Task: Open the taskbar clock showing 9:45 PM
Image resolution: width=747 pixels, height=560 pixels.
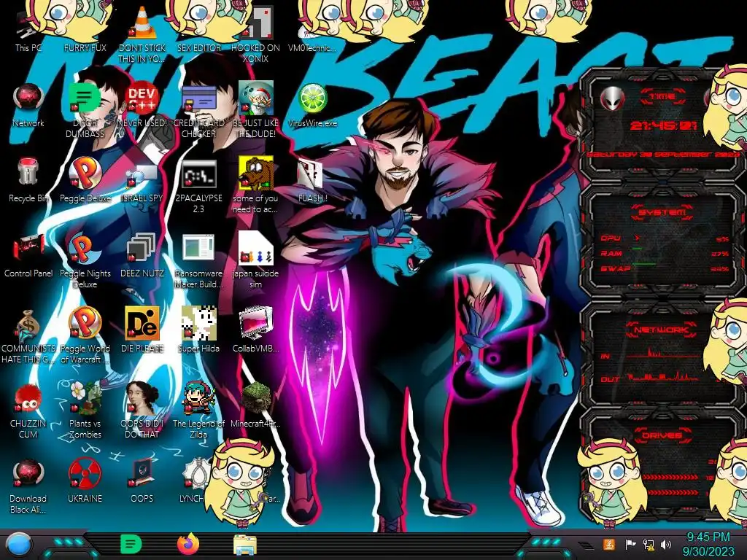Action: (708, 544)
